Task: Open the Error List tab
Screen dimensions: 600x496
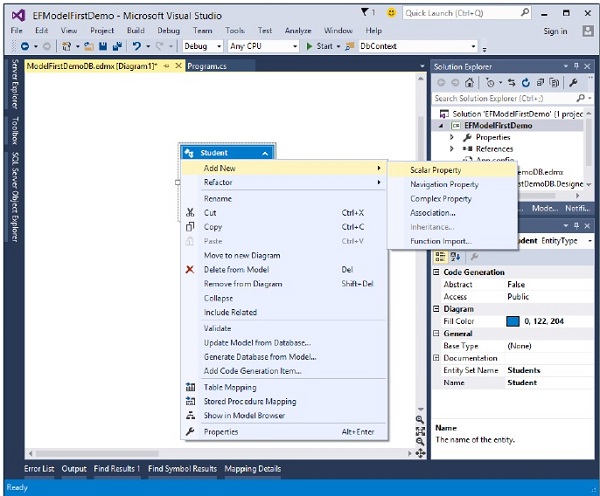Action: [39, 468]
